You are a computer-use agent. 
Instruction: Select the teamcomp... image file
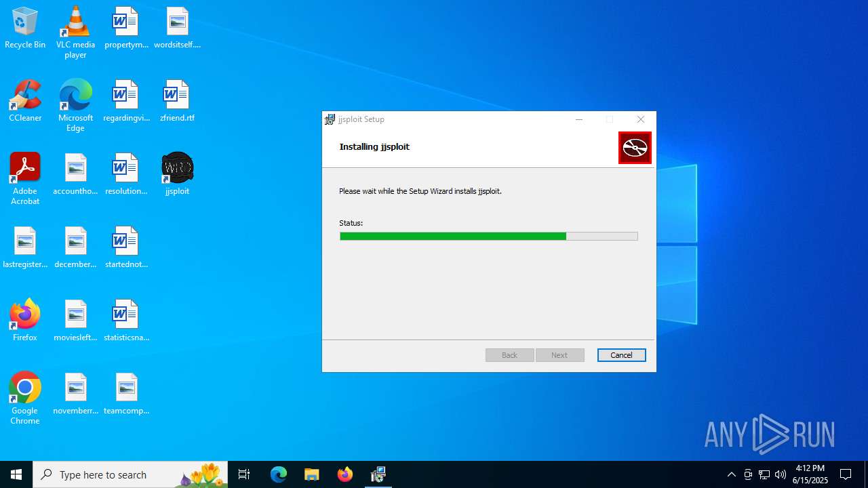126,394
